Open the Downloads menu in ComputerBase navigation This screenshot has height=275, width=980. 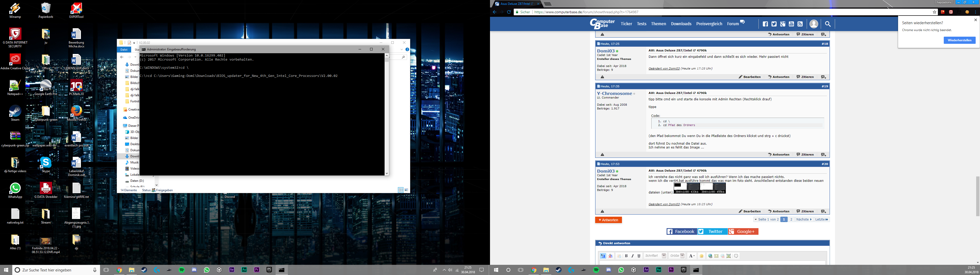(681, 24)
